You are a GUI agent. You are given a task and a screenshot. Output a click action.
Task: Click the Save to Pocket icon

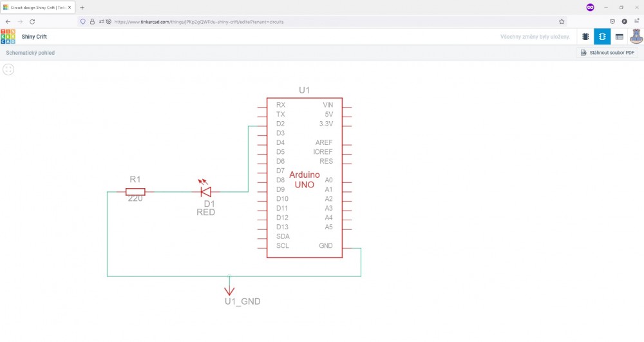[612, 21]
